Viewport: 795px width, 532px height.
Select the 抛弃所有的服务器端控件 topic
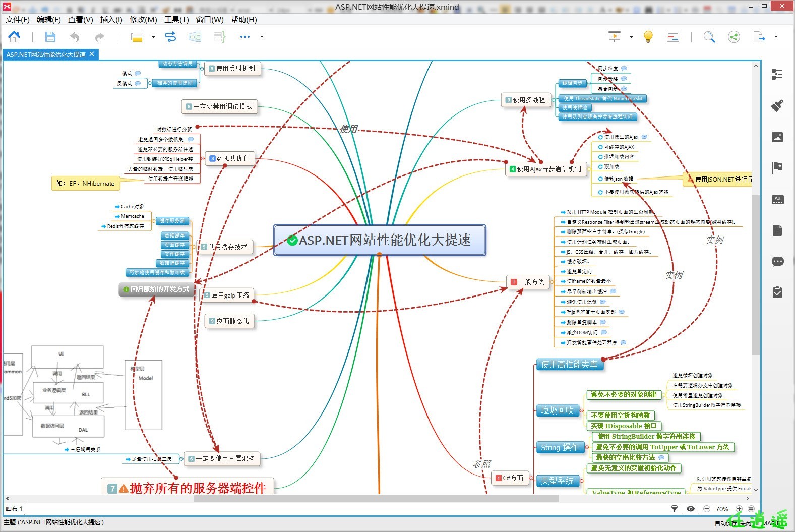click(x=188, y=487)
